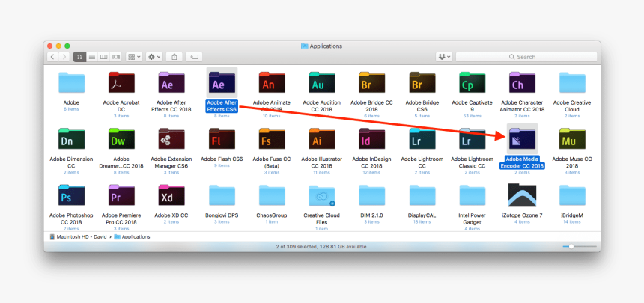This screenshot has height=303, width=644.
Task: Select Adobe Extension Manager CS6 folder
Action: [x=171, y=138]
